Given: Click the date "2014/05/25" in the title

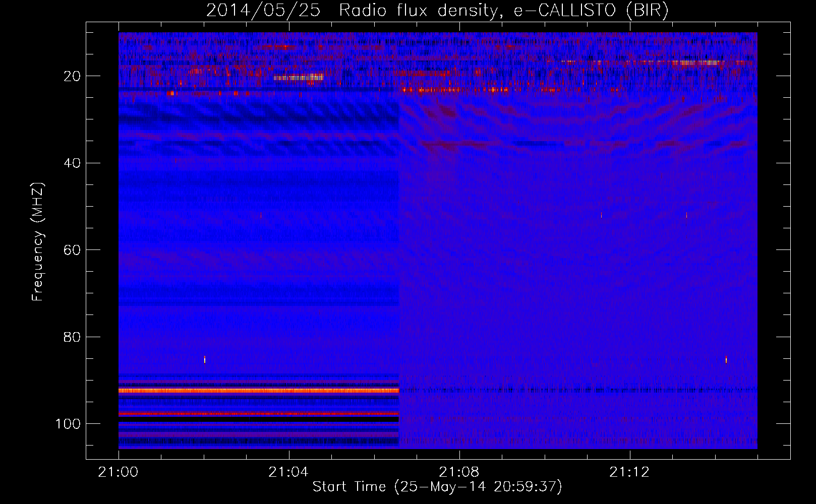Looking at the screenshot, I should [x=263, y=11].
